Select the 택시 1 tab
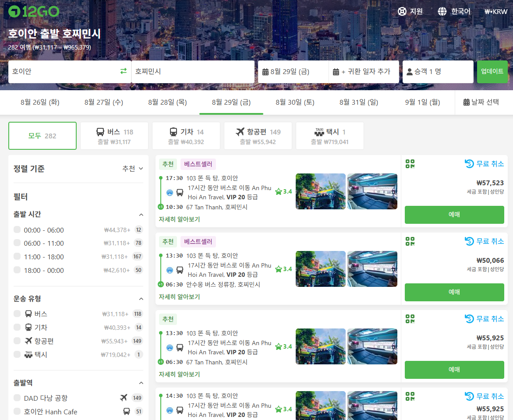513x420 pixels. [x=330, y=136]
